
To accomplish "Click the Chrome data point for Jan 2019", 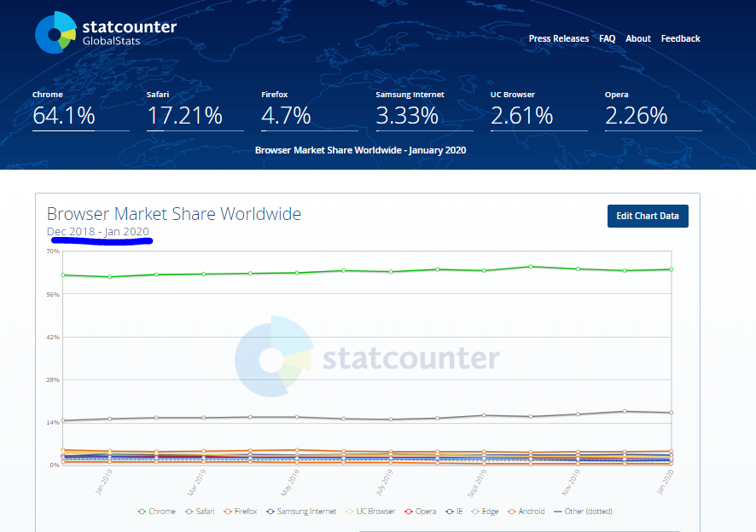I will [x=110, y=276].
